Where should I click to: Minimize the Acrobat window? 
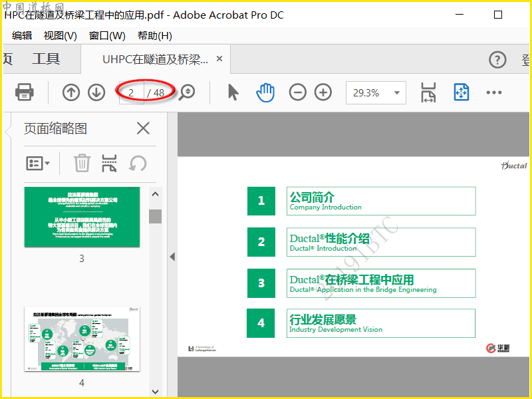tap(460, 15)
